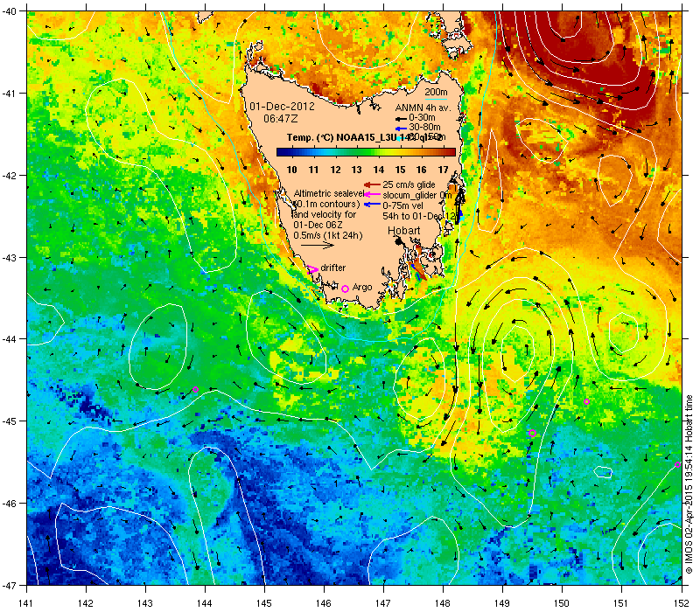Viewport: 700px width, 612px height.
Task: Click the blue 0-75m vel legend arrow
Action: pyautogui.click(x=372, y=205)
